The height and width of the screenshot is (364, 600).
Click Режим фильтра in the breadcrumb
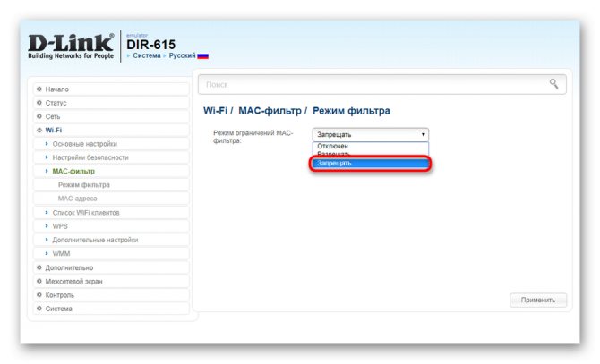coord(351,111)
